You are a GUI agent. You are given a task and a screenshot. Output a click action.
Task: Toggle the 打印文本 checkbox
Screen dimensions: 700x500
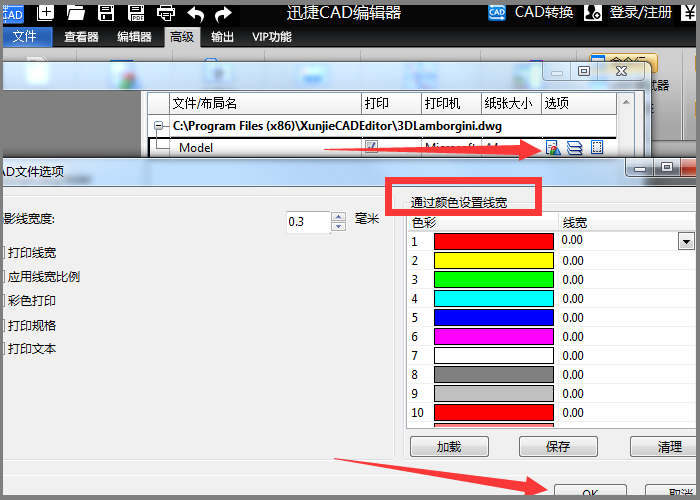[x=2, y=349]
